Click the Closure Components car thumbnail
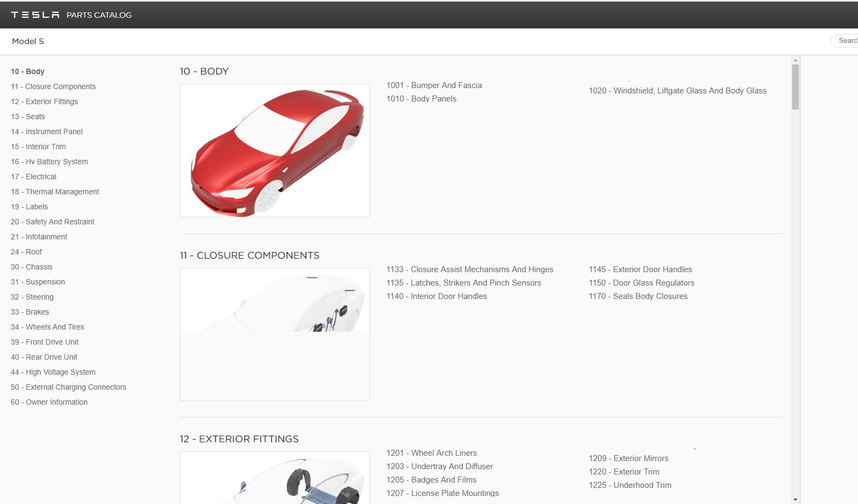Image resolution: width=858 pixels, height=504 pixels. pyautogui.click(x=275, y=334)
